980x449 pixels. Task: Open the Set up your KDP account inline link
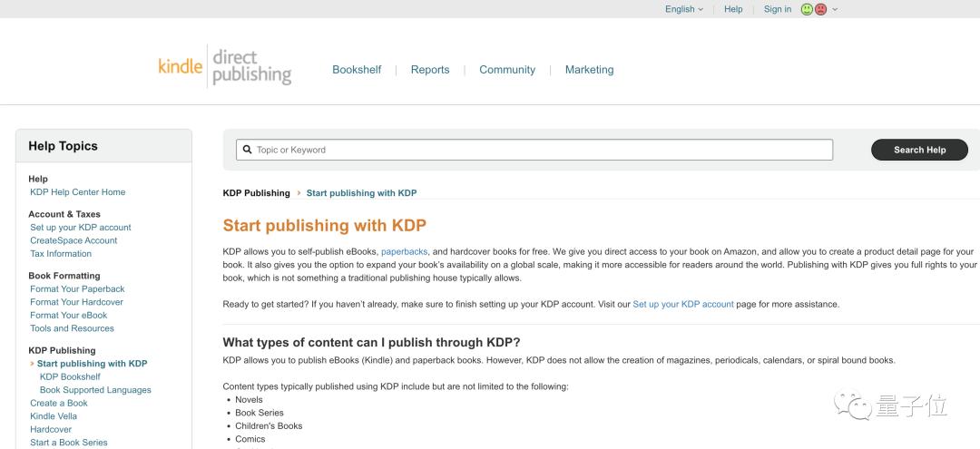(x=683, y=304)
